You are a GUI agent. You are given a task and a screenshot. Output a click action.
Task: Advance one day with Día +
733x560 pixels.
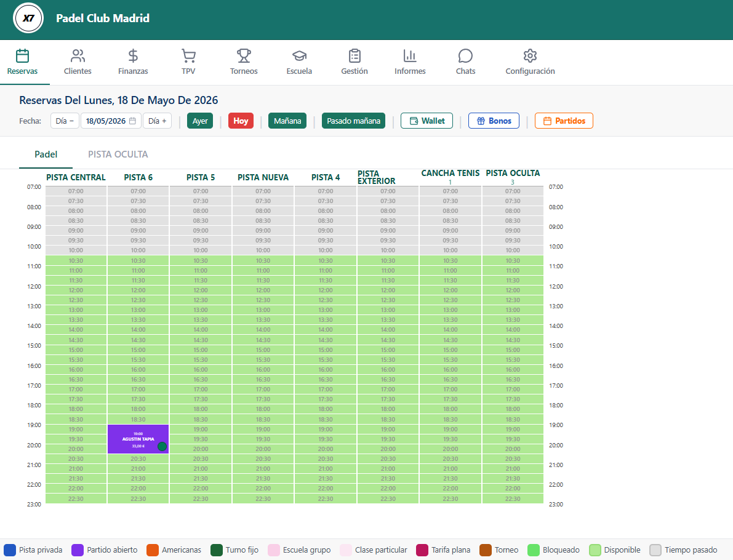157,121
